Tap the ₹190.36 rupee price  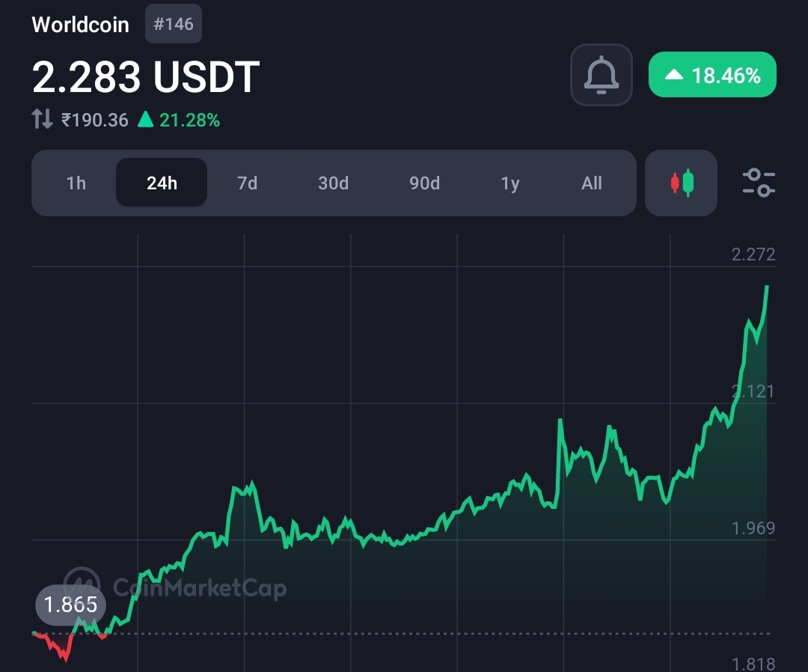tap(95, 120)
